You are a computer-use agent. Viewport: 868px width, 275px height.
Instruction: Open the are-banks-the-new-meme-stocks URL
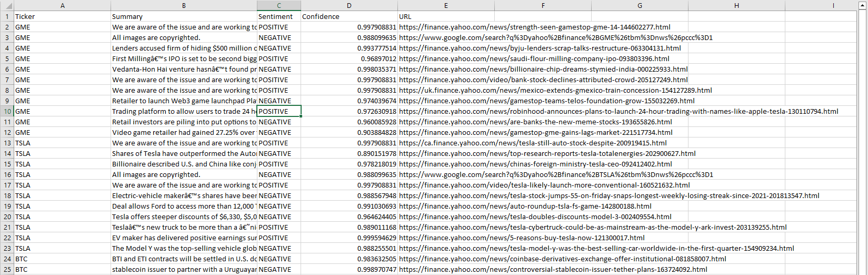[x=535, y=122]
